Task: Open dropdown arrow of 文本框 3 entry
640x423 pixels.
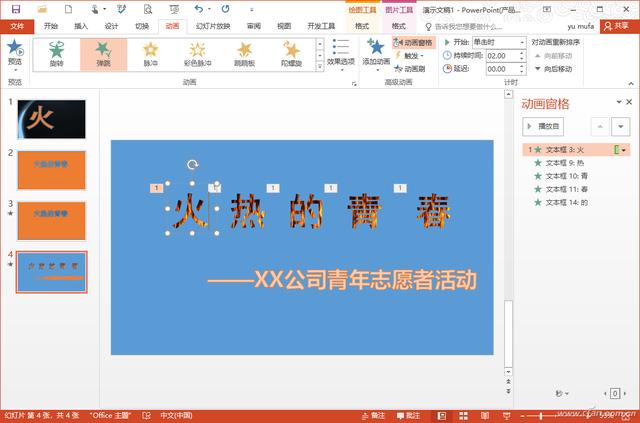Action: (624, 150)
